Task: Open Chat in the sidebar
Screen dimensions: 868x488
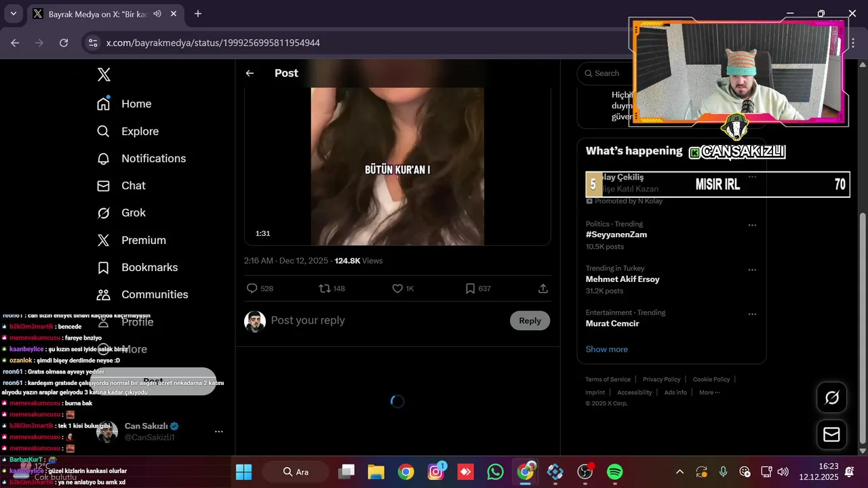Action: click(x=121, y=186)
